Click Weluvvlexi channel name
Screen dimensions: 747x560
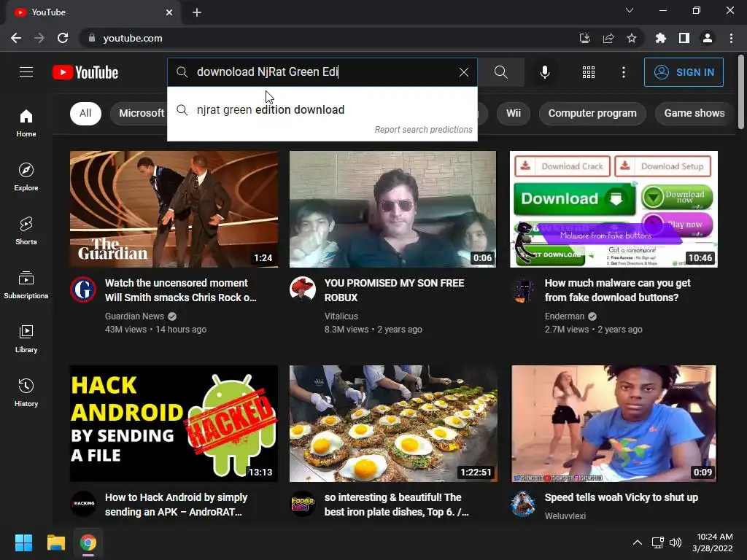(565, 516)
